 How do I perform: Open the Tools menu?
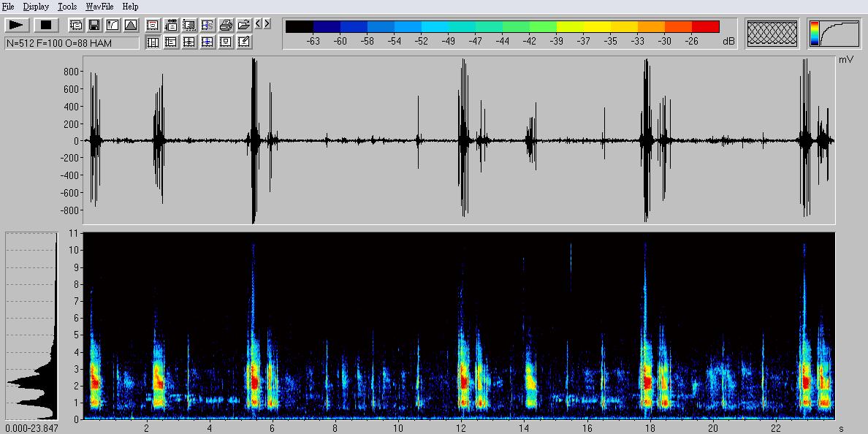(x=67, y=7)
